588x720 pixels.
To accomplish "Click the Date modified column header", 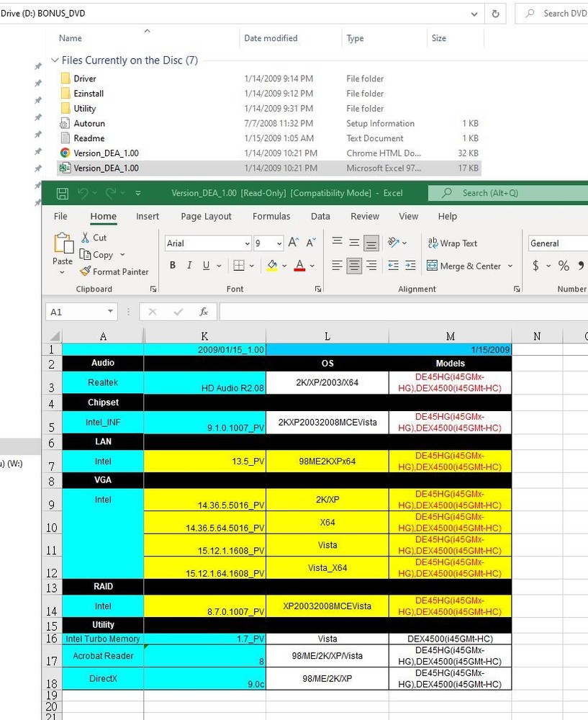I will coord(271,38).
